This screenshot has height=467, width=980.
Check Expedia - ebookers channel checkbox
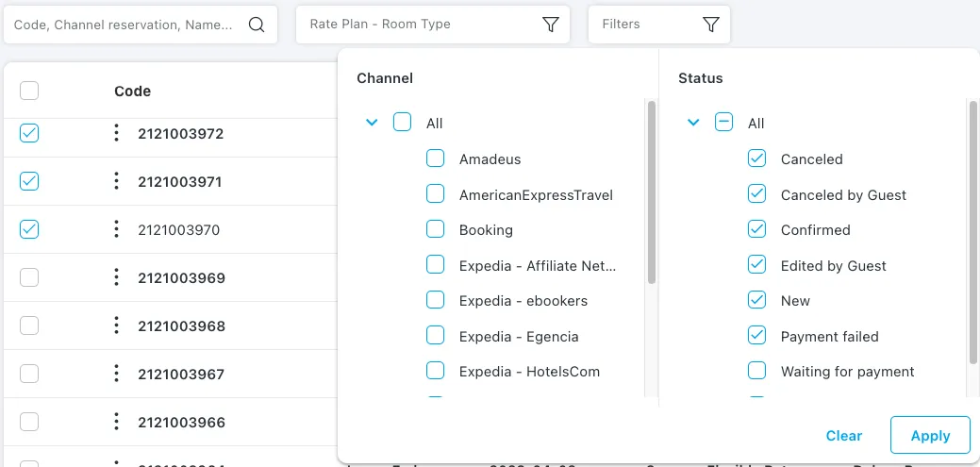click(436, 300)
